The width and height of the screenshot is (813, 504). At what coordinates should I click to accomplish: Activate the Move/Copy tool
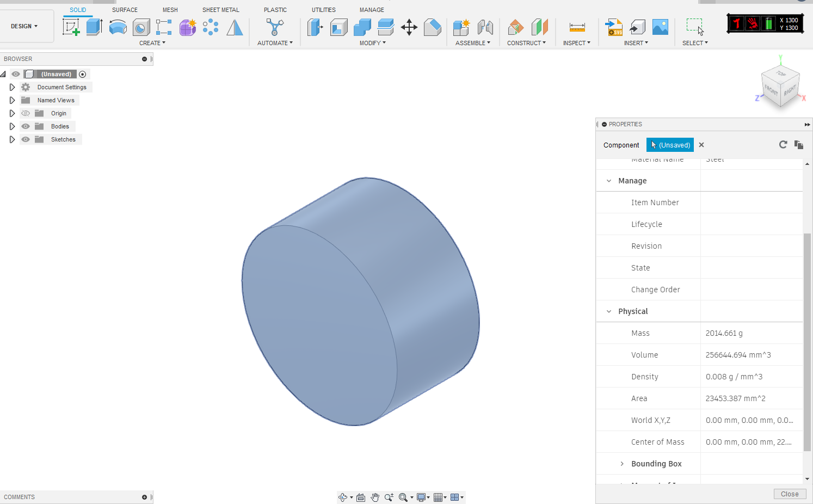tap(409, 27)
